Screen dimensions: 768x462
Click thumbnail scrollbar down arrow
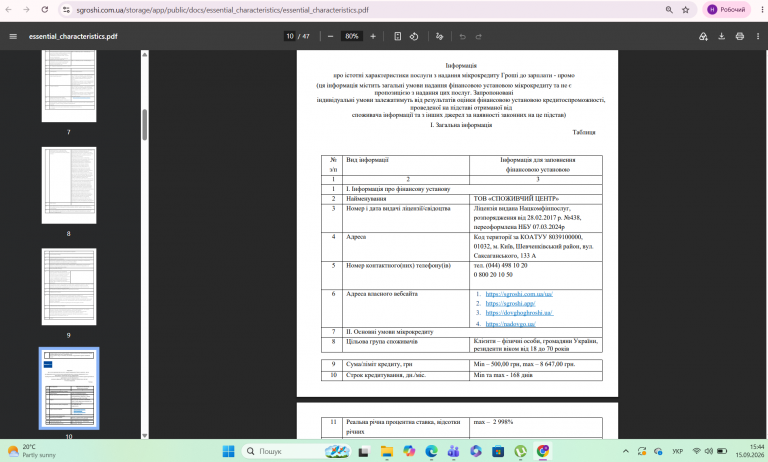pos(144,435)
